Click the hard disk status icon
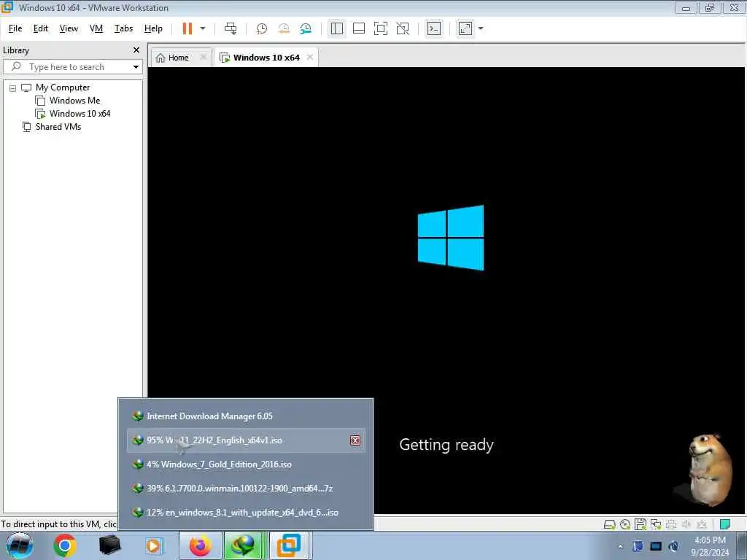The height and width of the screenshot is (560, 747). click(609, 525)
